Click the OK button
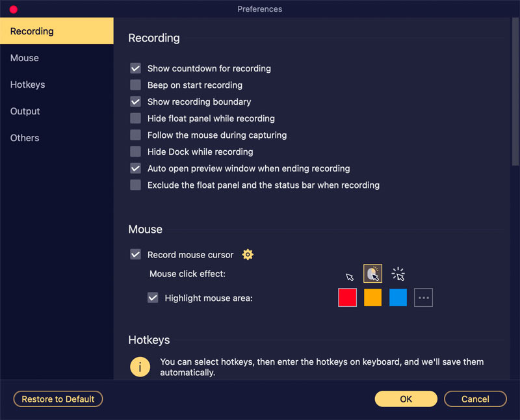Viewport: 520px width, 420px height. point(406,399)
